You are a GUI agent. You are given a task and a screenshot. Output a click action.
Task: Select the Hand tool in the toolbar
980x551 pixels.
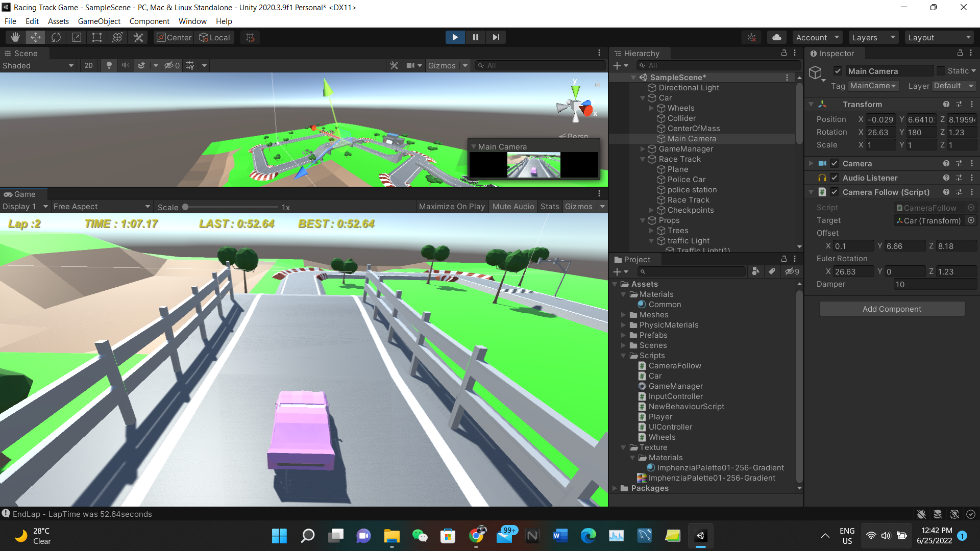click(15, 37)
